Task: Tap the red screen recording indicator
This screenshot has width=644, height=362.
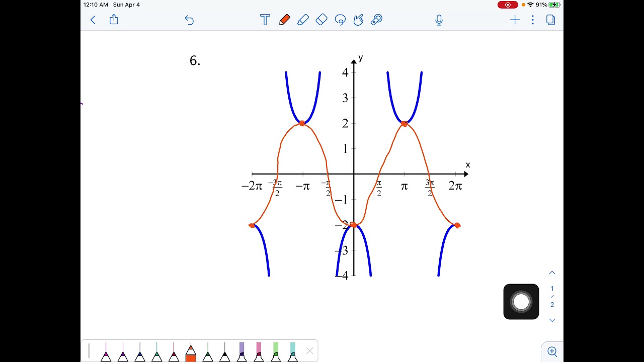Action: (x=508, y=5)
